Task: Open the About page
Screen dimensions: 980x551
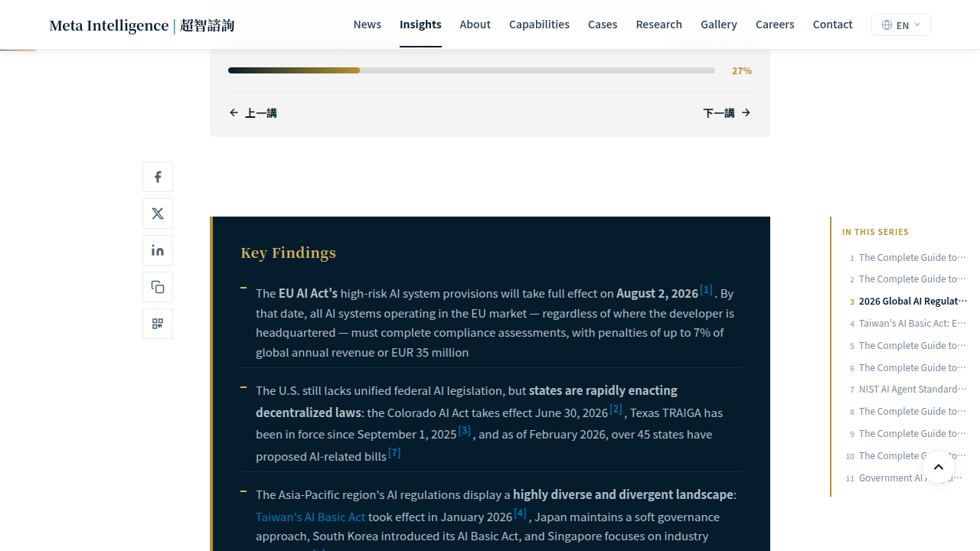Action: (x=475, y=24)
